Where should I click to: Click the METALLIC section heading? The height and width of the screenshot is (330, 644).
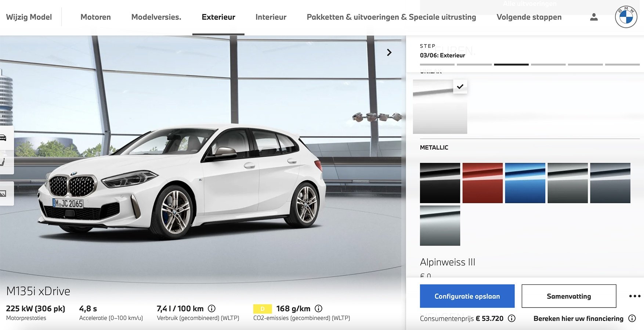[x=434, y=147]
